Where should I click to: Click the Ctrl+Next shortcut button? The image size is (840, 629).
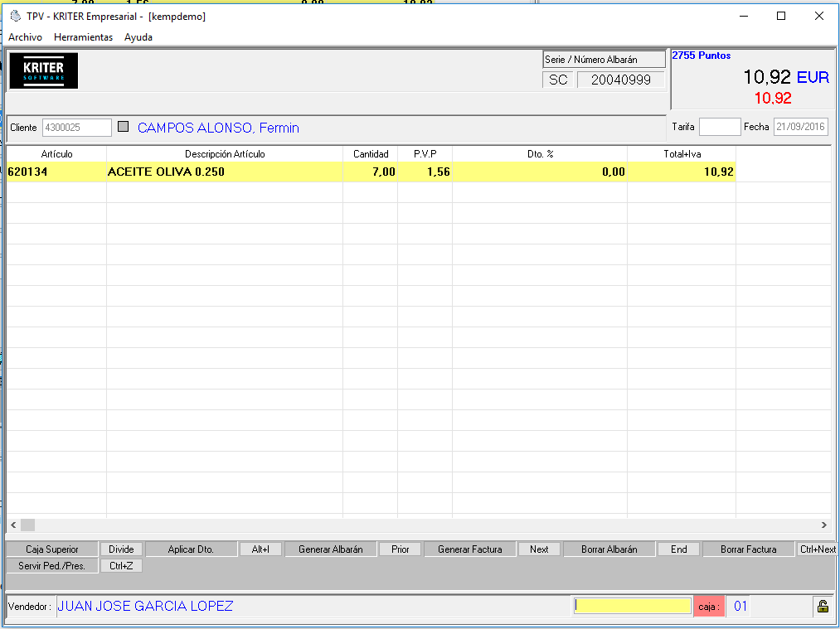click(x=818, y=549)
